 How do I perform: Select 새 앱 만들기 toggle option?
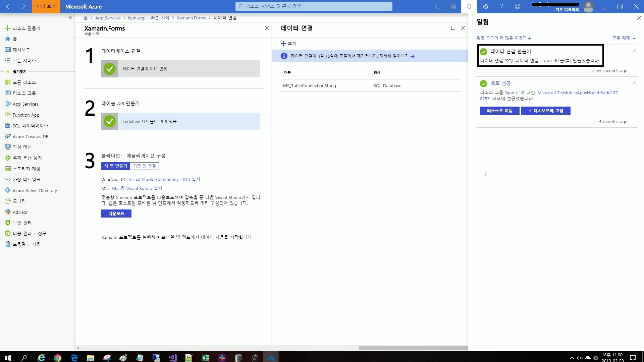coord(116,166)
